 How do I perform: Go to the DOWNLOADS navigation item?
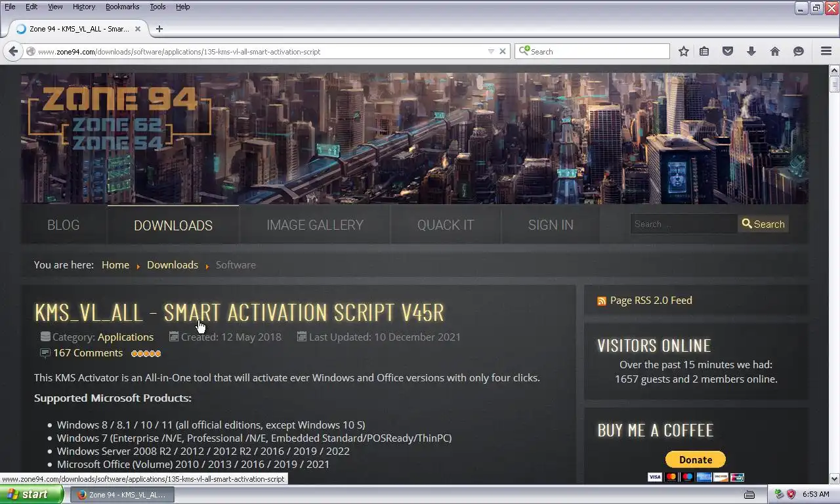pos(173,225)
